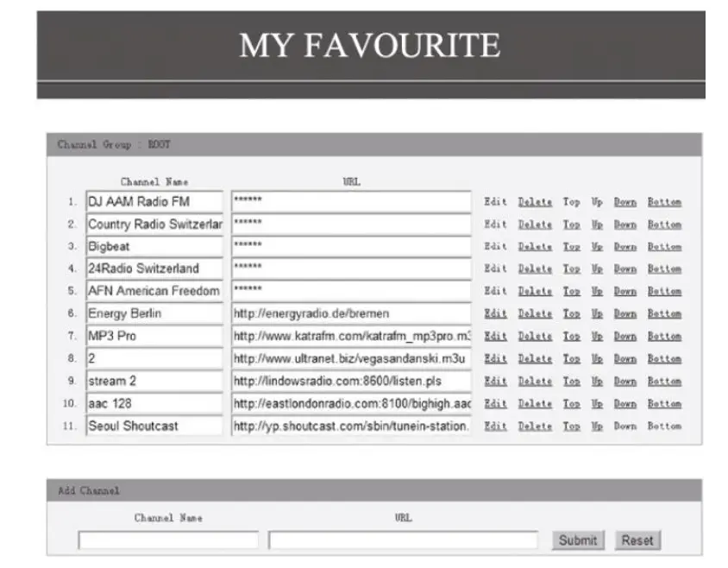The image size is (728, 568).
Task: Delete the Seoul Shoutcast channel
Action: pos(535,426)
